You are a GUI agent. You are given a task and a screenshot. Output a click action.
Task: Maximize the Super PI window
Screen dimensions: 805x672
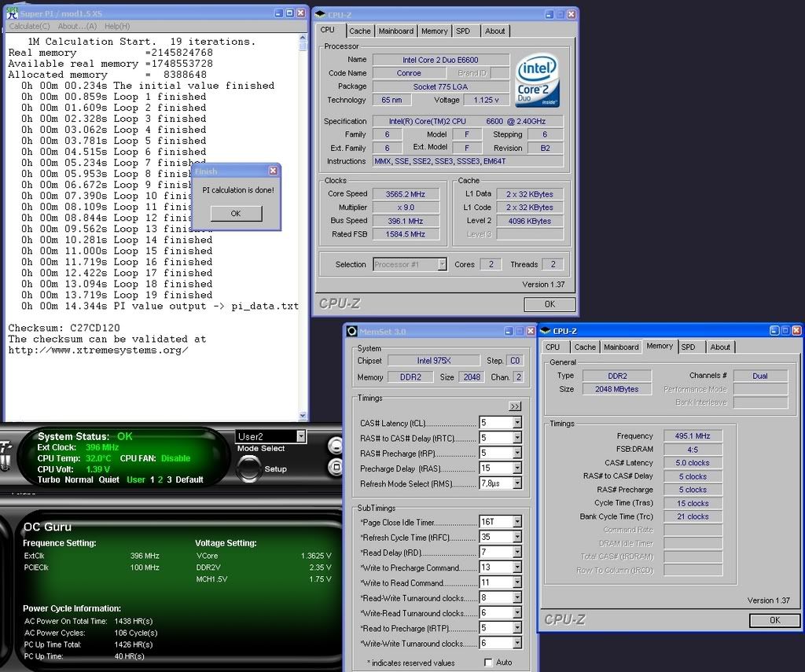pyautogui.click(x=289, y=13)
